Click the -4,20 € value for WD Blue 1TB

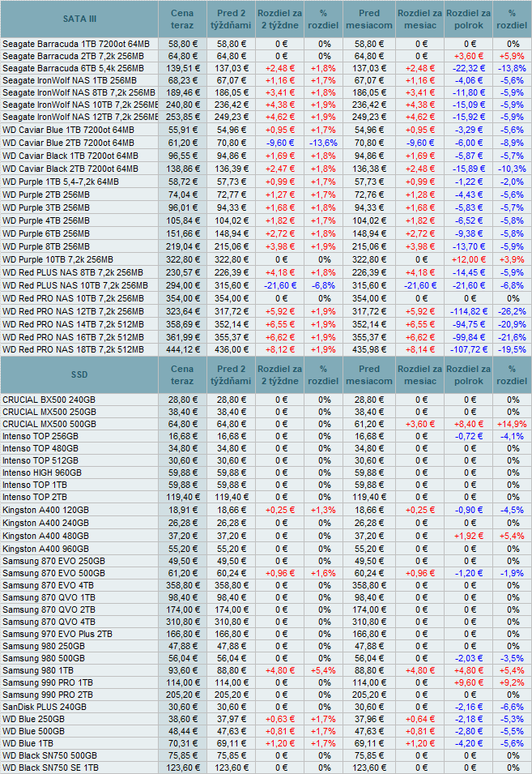(x=468, y=743)
